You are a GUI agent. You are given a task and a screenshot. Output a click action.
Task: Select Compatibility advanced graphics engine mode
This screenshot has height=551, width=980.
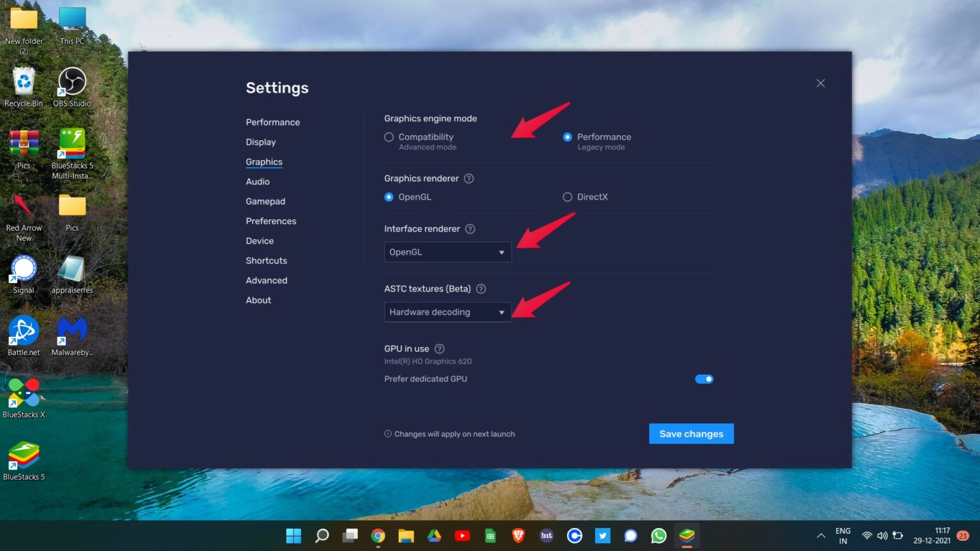389,136
